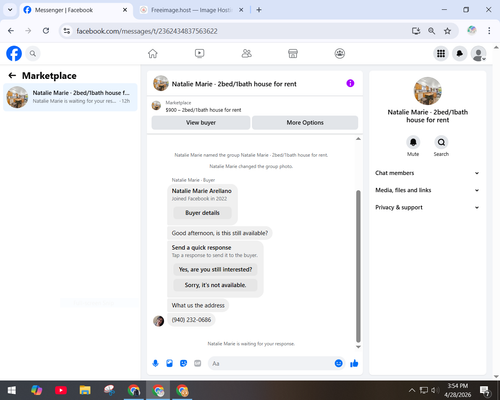Go to Facebook Home icon
Viewport: 500px width, 400px height.
point(153,53)
